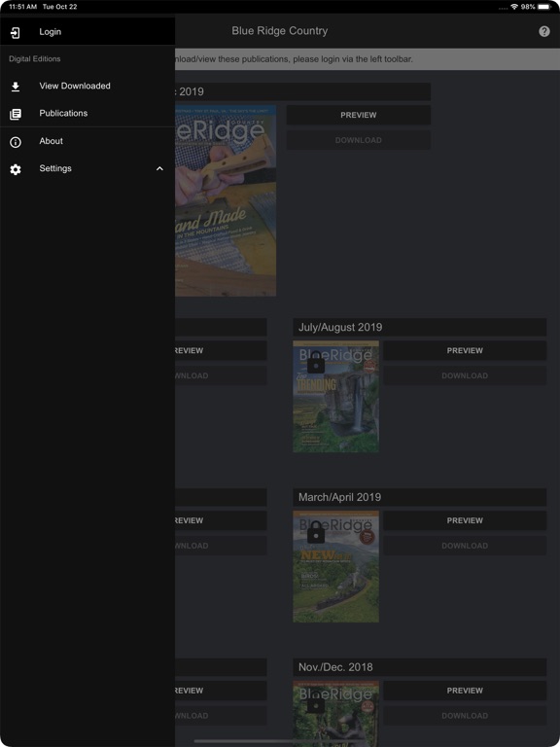The width and height of the screenshot is (560, 747).
Task: Collapse the Settings chevron
Action: point(160,168)
